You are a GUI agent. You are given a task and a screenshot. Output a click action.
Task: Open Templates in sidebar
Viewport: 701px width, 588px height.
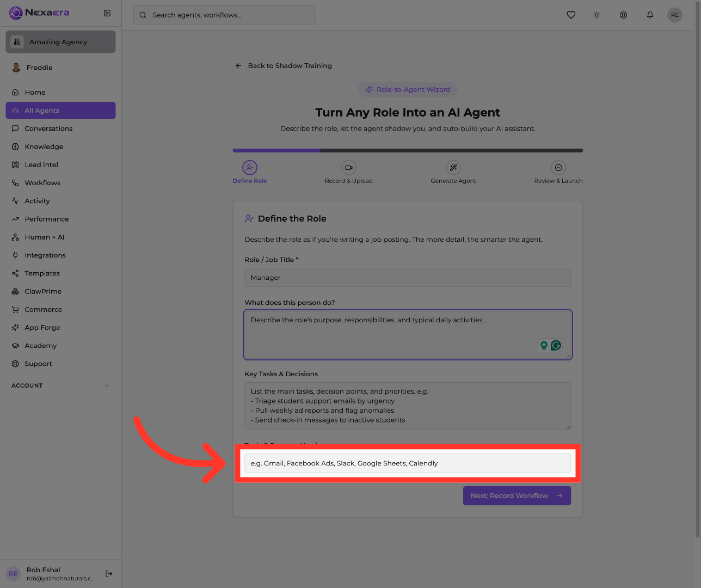(61, 273)
